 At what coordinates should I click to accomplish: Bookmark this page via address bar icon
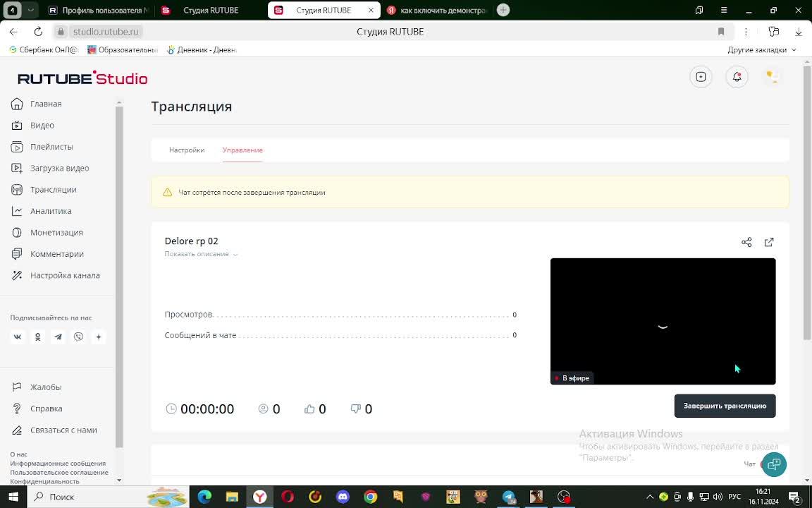(x=721, y=32)
